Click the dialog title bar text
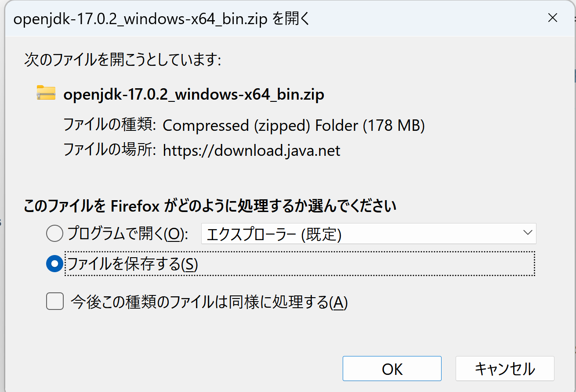The width and height of the screenshot is (576, 392). (162, 20)
